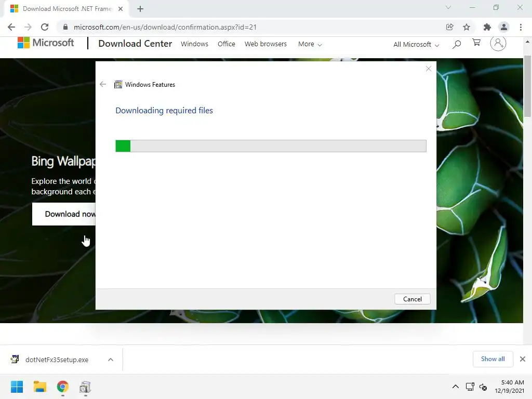Click the Windows Features title icon
532x399 pixels.
point(118,84)
